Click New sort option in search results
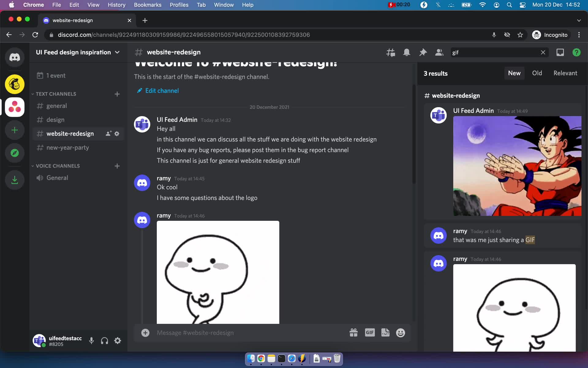This screenshot has height=368, width=588. [514, 73]
